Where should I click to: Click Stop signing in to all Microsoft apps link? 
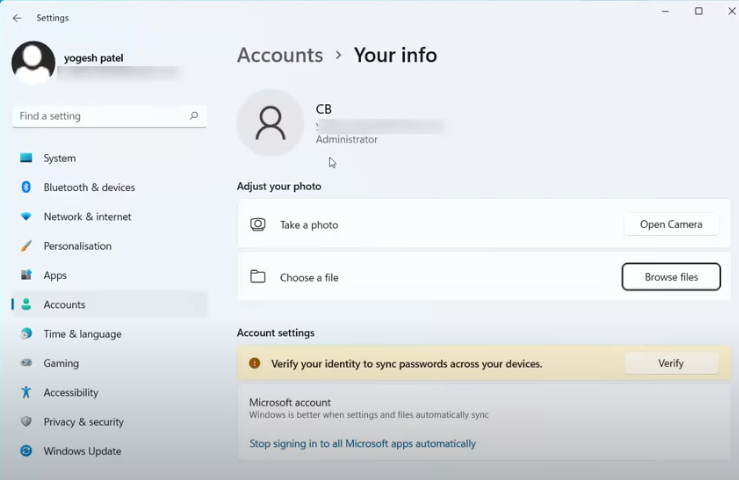pyautogui.click(x=362, y=443)
